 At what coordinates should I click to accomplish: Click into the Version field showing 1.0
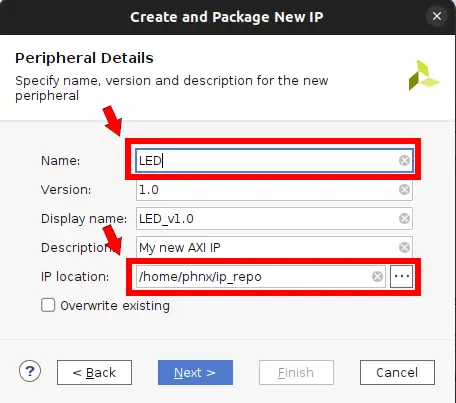[274, 190]
